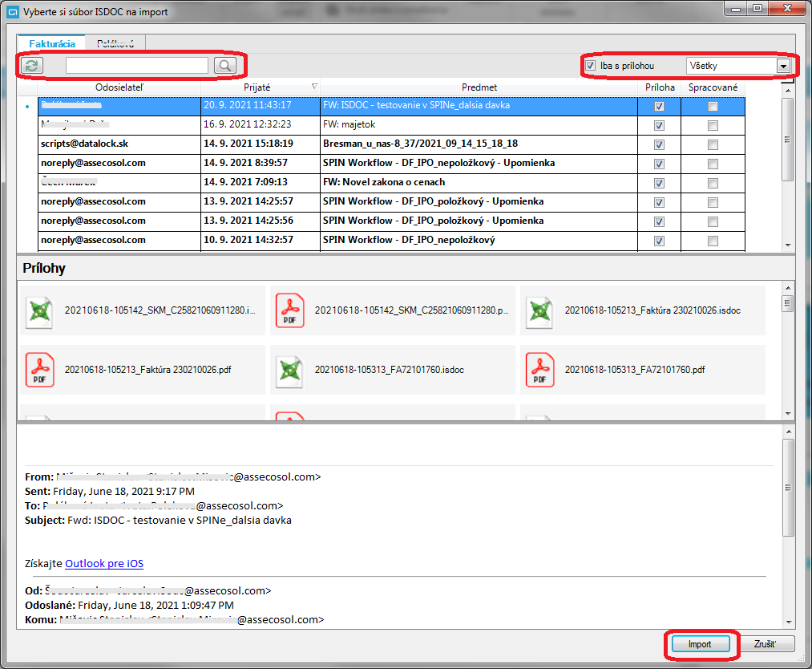Mark Spracované for "FW: Novel zakona o cenach"

pyautogui.click(x=713, y=183)
